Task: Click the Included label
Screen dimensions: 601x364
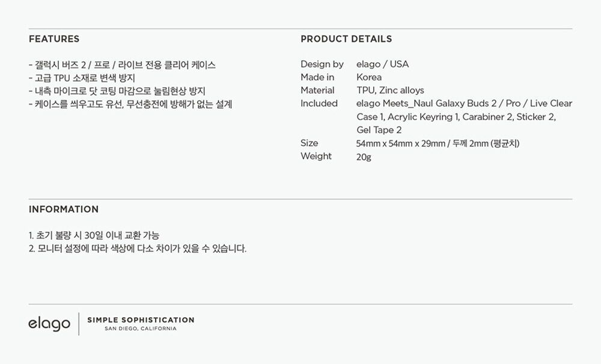Action: point(319,103)
